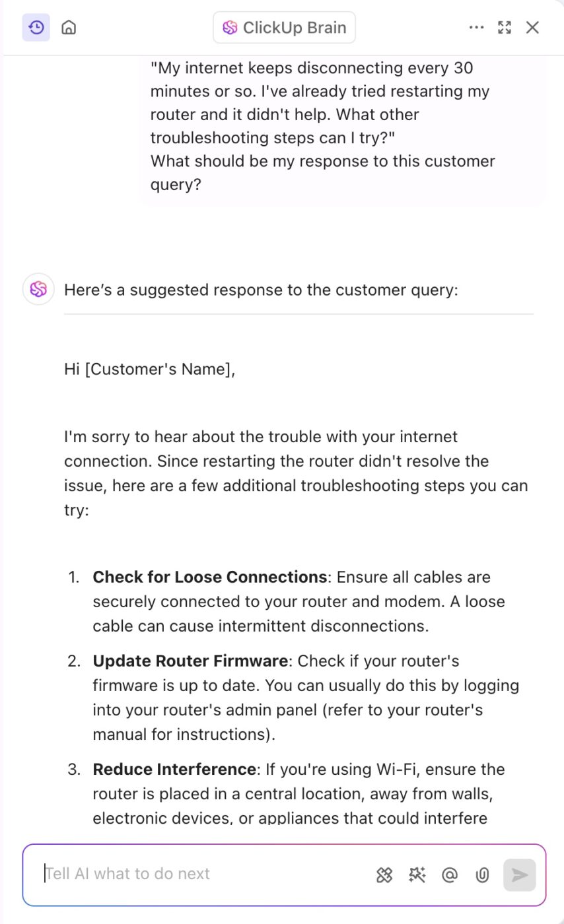Go to the Brain home icon
564x924 pixels.
tap(69, 28)
